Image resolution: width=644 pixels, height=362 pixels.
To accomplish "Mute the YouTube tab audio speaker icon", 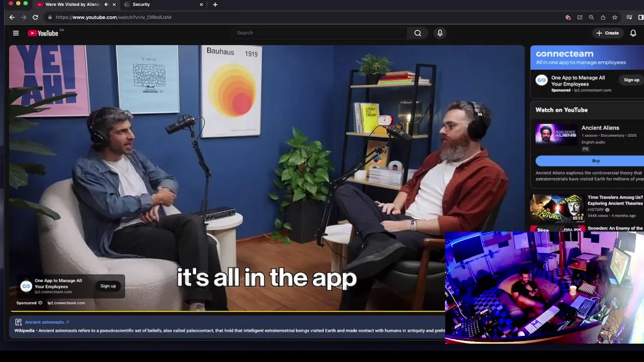I will [106, 5].
